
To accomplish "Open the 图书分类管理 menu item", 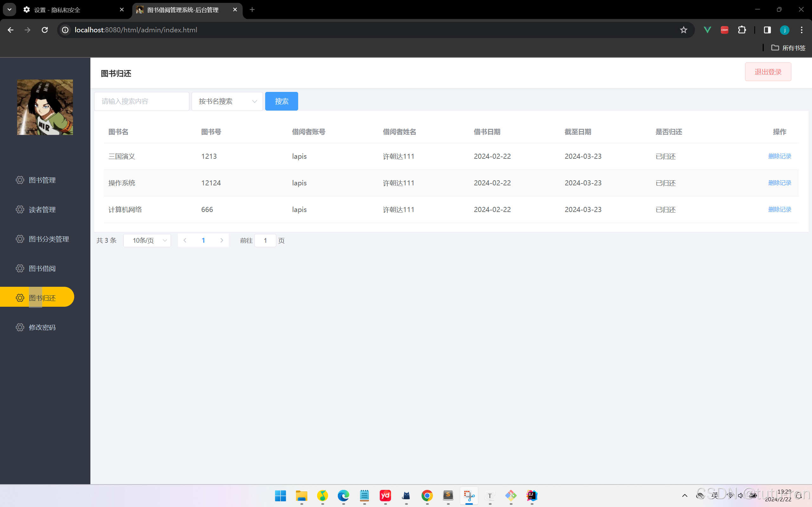I will tap(49, 239).
